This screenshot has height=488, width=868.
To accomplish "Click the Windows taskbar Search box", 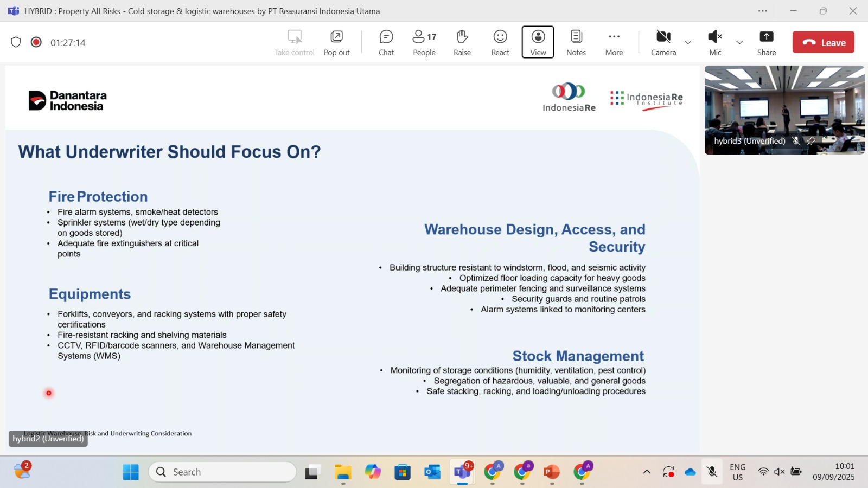I will point(222,472).
